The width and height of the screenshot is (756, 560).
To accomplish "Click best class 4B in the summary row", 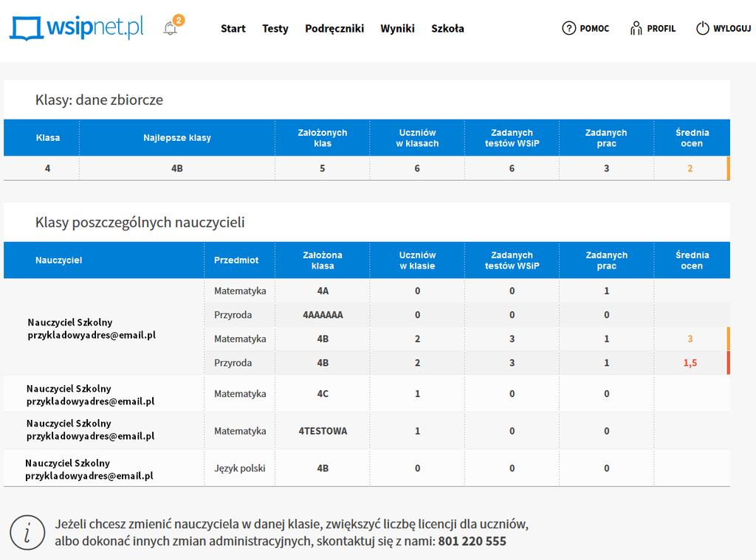I will tap(177, 168).
